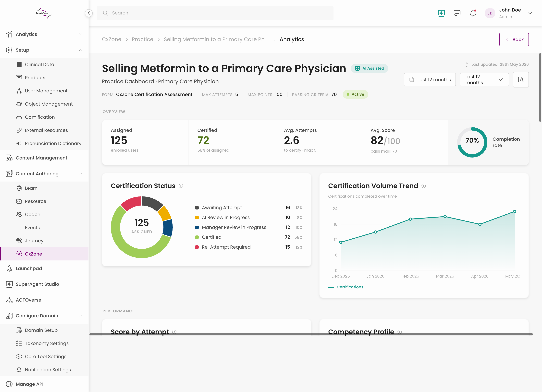This screenshot has height=392, width=542.
Task: Open the John Doe account dropdown
Action: point(530,13)
